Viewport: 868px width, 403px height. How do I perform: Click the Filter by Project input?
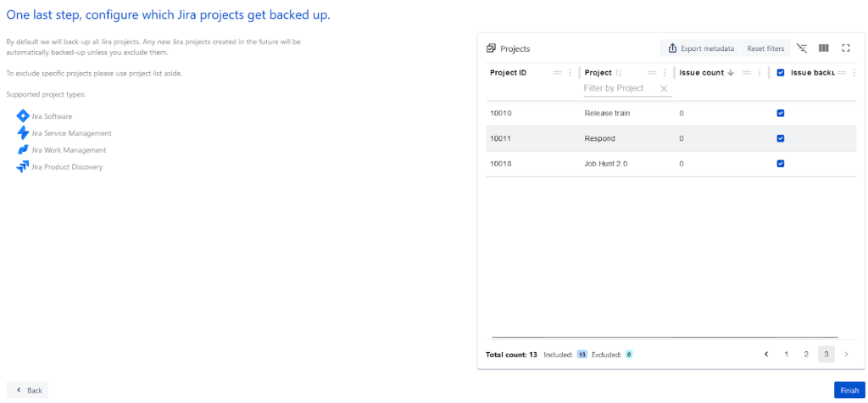point(619,88)
